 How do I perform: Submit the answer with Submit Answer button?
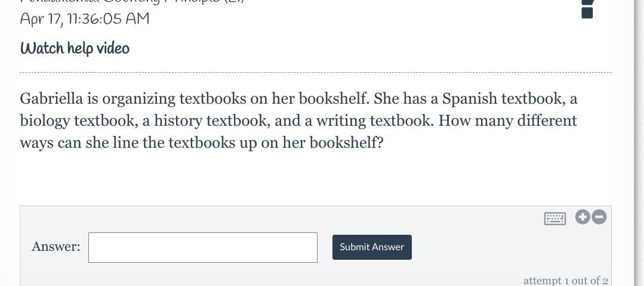pyautogui.click(x=372, y=247)
